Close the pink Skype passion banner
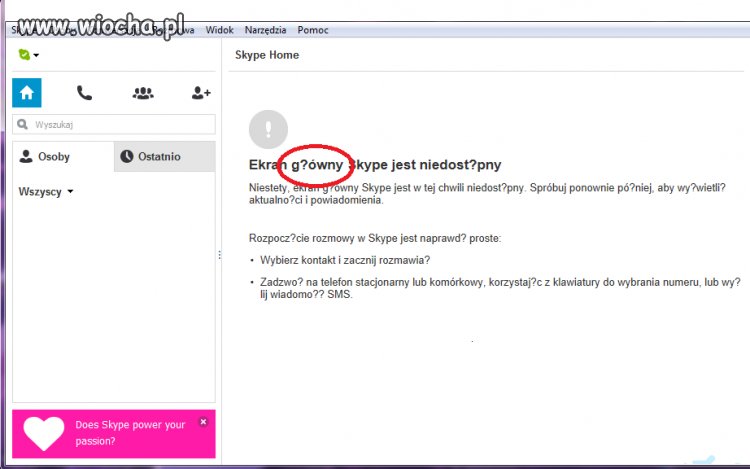The image size is (750, 469). 203,422
